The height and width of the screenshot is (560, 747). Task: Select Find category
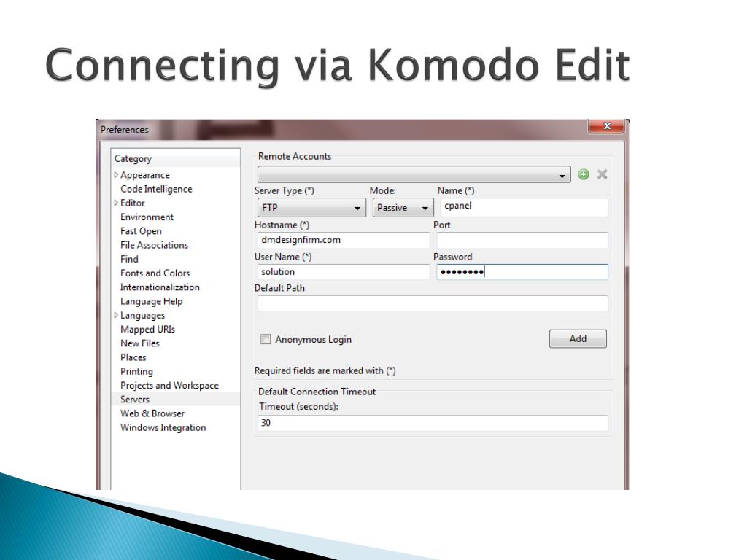(129, 259)
